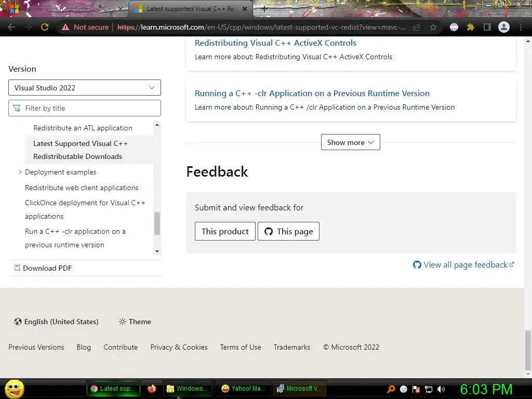Share this page via share icon
Screen dimensions: 532x399
point(417,27)
